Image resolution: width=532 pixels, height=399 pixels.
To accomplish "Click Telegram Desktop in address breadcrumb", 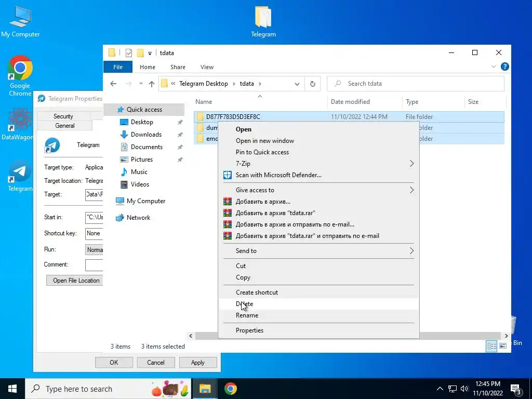I will (204, 84).
